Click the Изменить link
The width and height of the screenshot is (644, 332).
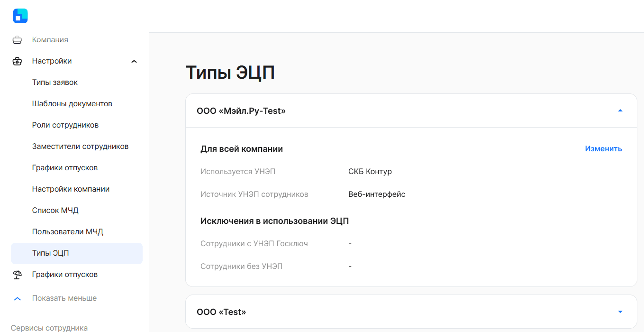point(603,148)
